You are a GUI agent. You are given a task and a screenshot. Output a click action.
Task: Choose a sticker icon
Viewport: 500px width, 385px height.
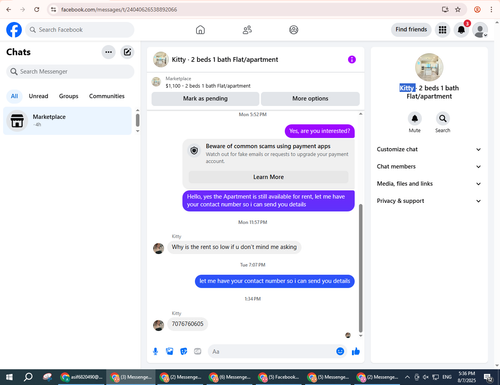coord(184,351)
